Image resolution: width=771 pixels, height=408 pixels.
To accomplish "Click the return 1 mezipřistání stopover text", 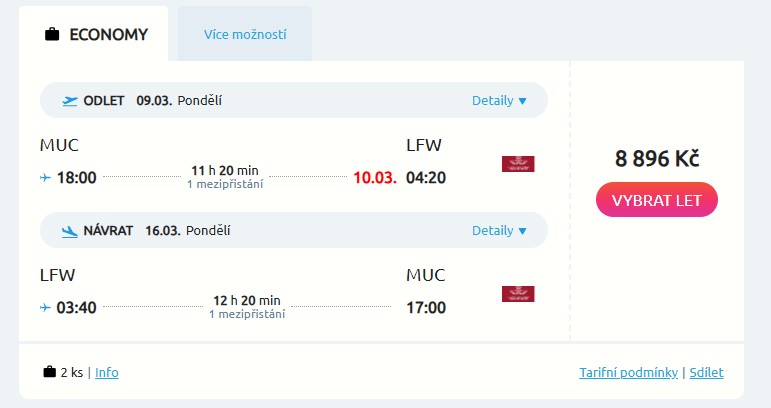I will click(247, 314).
